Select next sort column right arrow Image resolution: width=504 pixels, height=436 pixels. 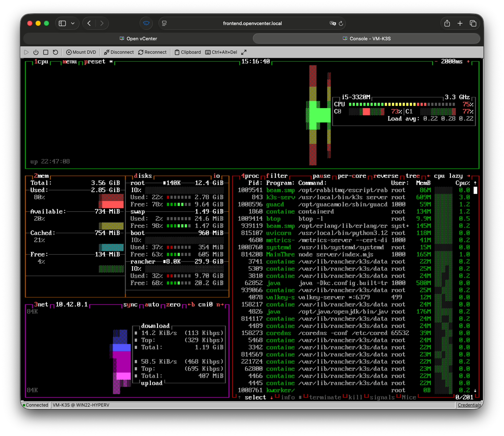click(468, 176)
